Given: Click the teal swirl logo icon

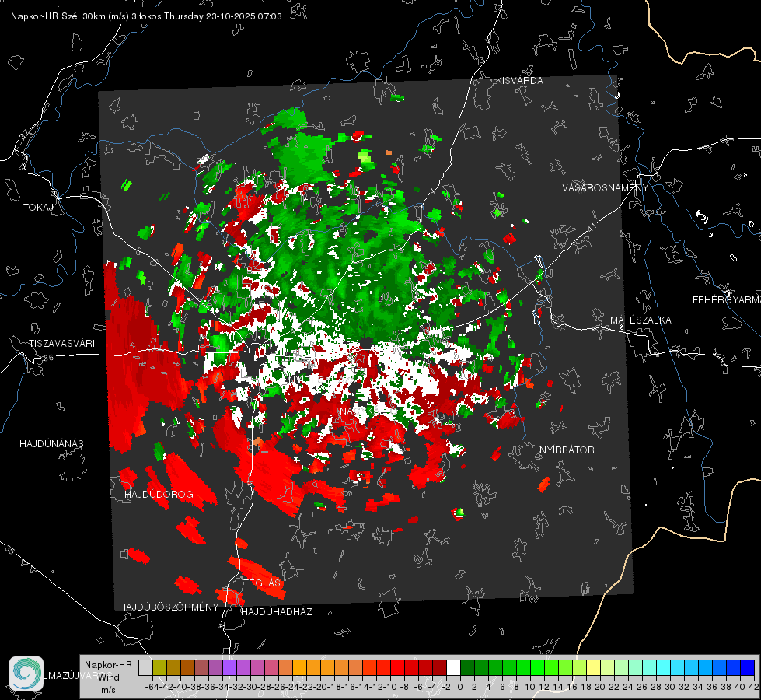Looking at the screenshot, I should tap(26, 674).
